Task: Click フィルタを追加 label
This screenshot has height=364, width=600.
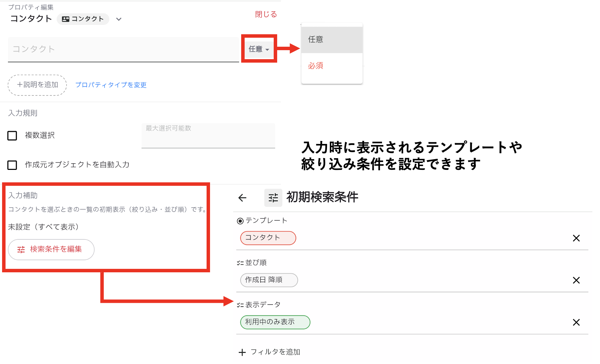Action: pyautogui.click(x=275, y=352)
